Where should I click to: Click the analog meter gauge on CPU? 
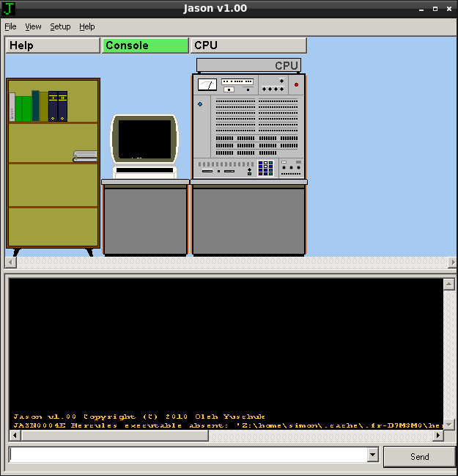207,84
